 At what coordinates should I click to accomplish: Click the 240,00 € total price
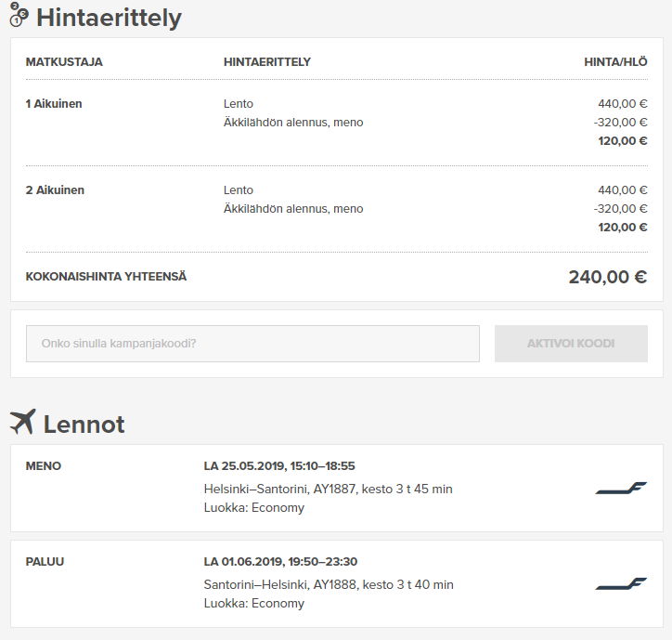coord(608,277)
